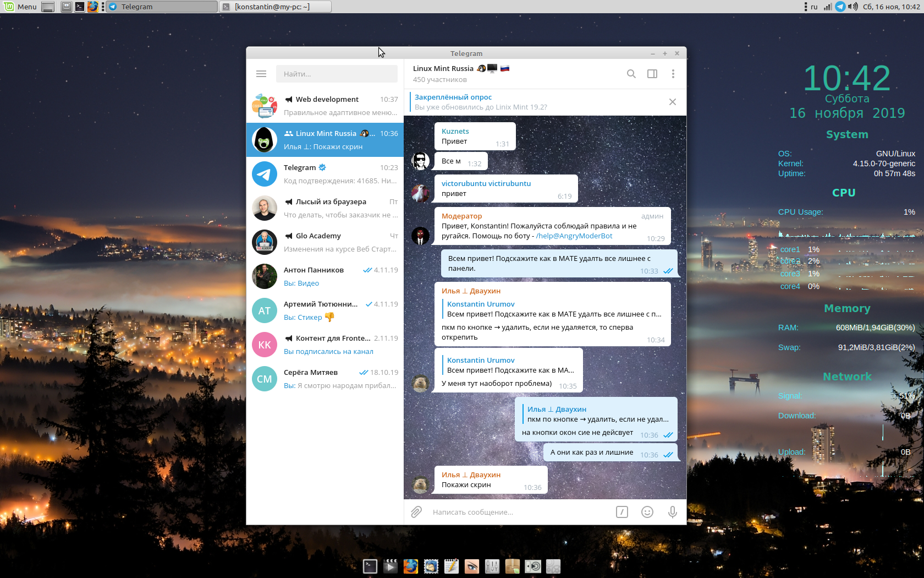Click Илья Даухин name above Покажи скрин
Viewport: 924px width, 578px height.
coord(471,475)
